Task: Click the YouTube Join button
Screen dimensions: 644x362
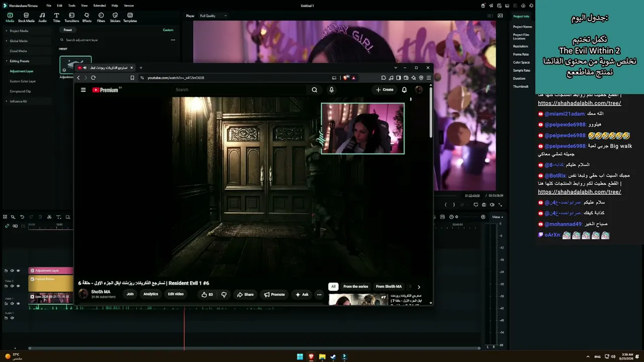Action: click(130, 294)
